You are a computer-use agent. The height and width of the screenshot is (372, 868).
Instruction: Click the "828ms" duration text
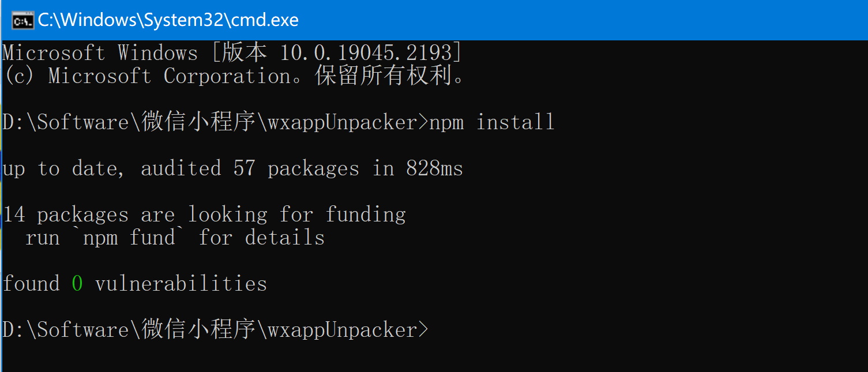coord(434,168)
